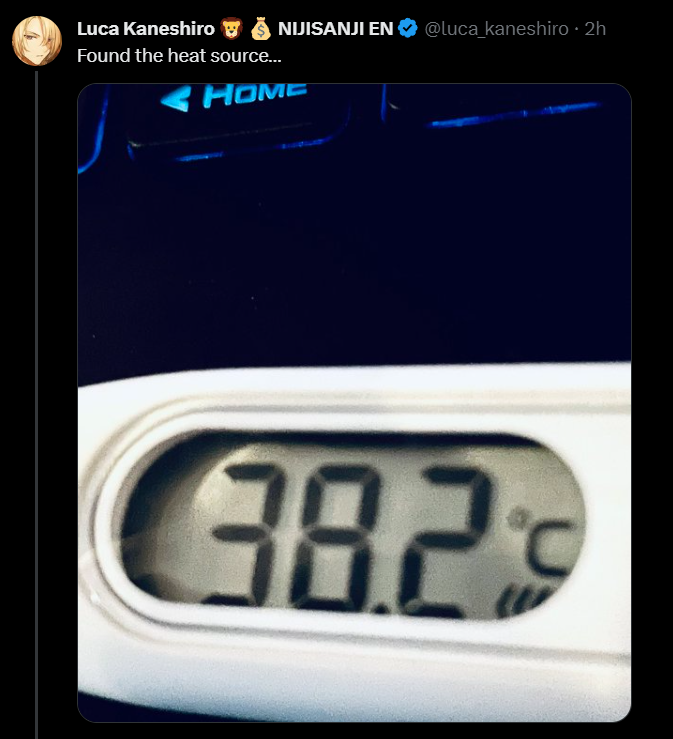Open the tweet via 2h timestamp

point(595,29)
